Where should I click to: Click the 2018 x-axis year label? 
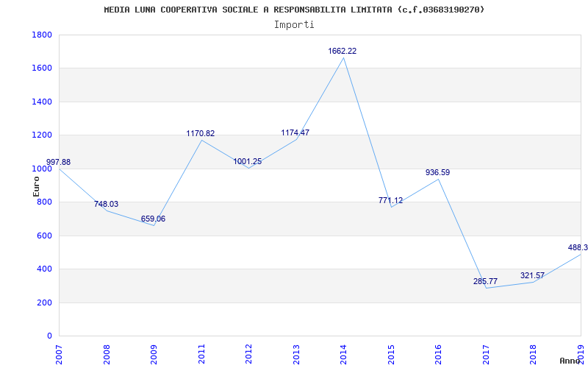tap(534, 354)
